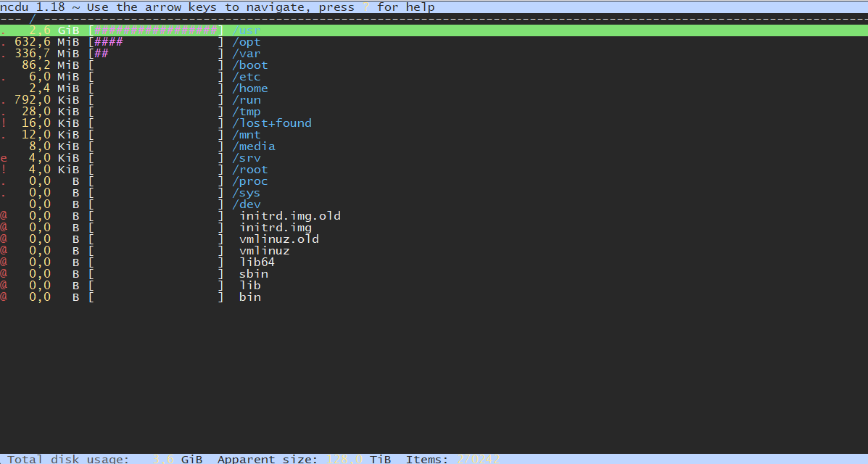Click the /lost+found directory
868x464 pixels.
[271, 123]
